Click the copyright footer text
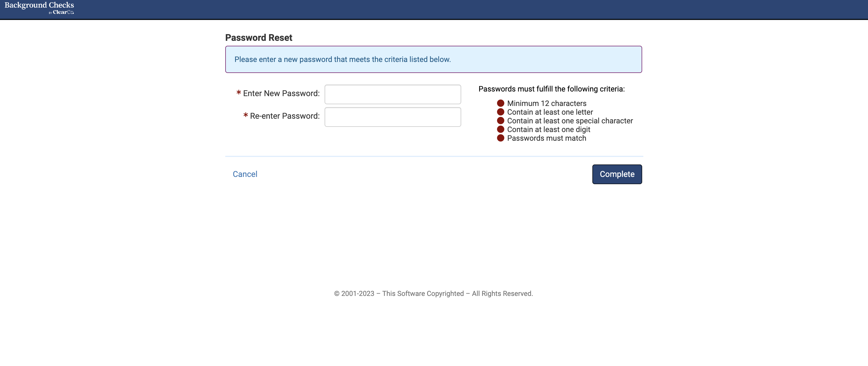Viewport: 868px width, 366px height. pyautogui.click(x=433, y=294)
